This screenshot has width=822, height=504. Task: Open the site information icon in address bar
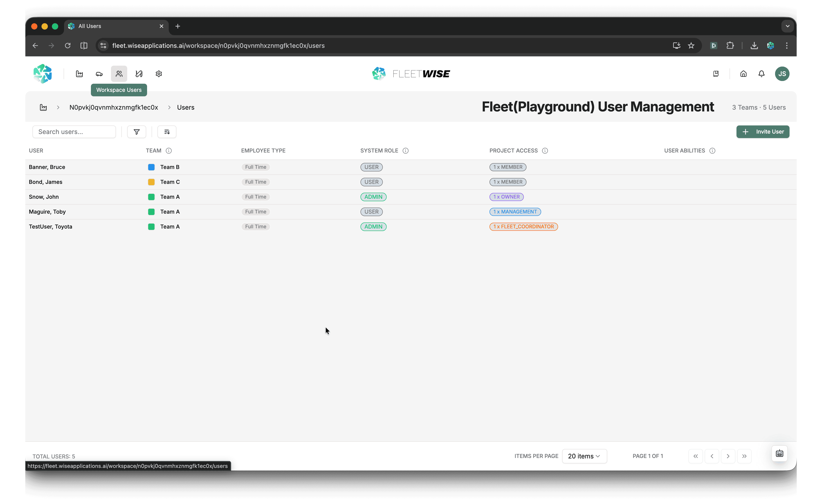click(x=103, y=45)
